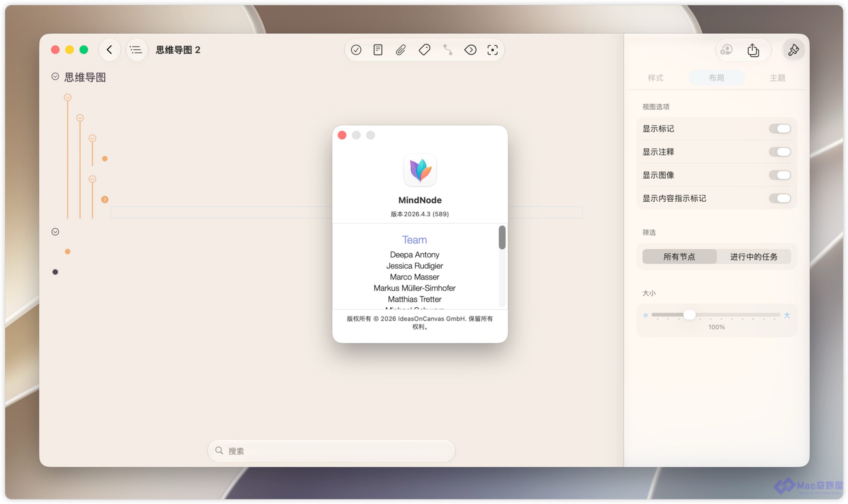Click the name Marco Masser

[x=414, y=277]
